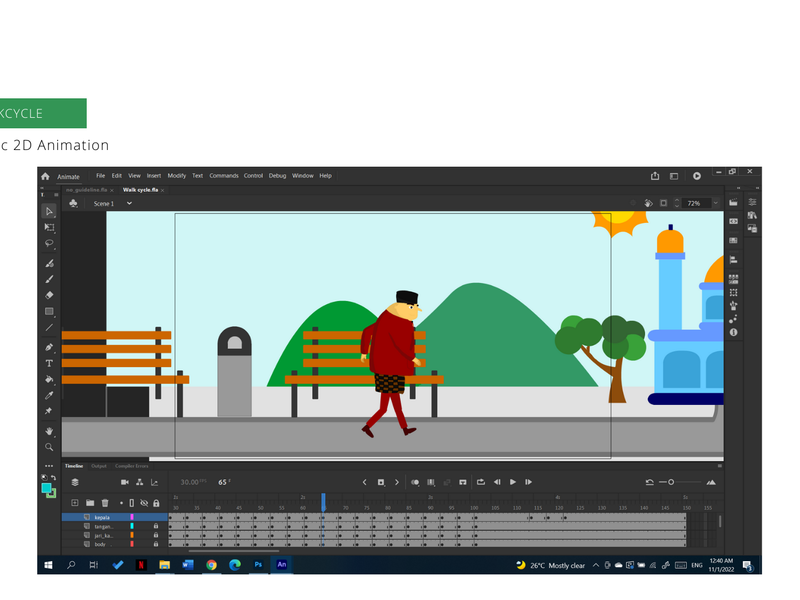Toggle lock on the tangan layer

pyautogui.click(x=156, y=526)
